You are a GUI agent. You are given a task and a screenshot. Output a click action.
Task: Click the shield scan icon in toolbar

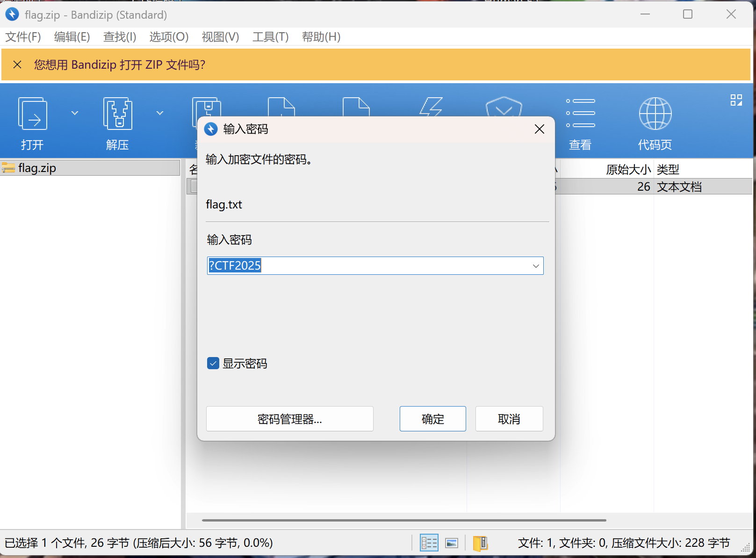[x=504, y=107]
